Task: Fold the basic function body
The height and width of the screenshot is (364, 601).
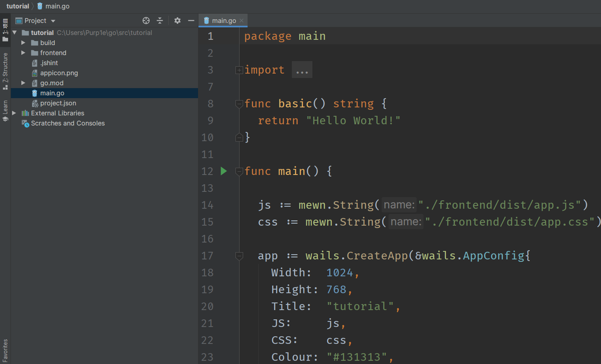Action: pyautogui.click(x=239, y=104)
